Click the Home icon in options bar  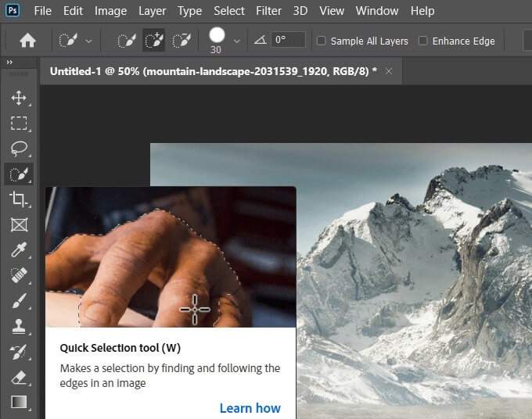[x=28, y=41]
